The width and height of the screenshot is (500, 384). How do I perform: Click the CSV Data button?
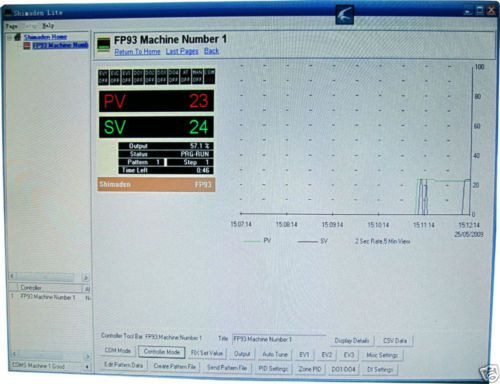pos(395,341)
